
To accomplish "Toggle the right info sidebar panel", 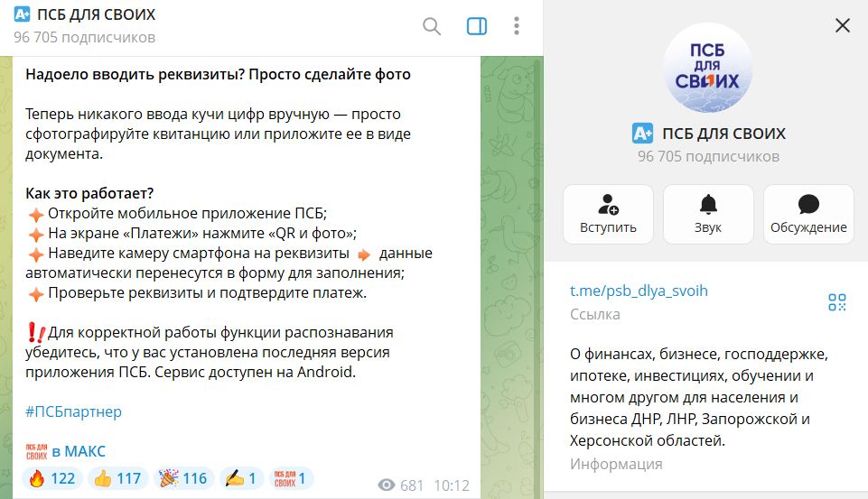I will pyautogui.click(x=477, y=26).
